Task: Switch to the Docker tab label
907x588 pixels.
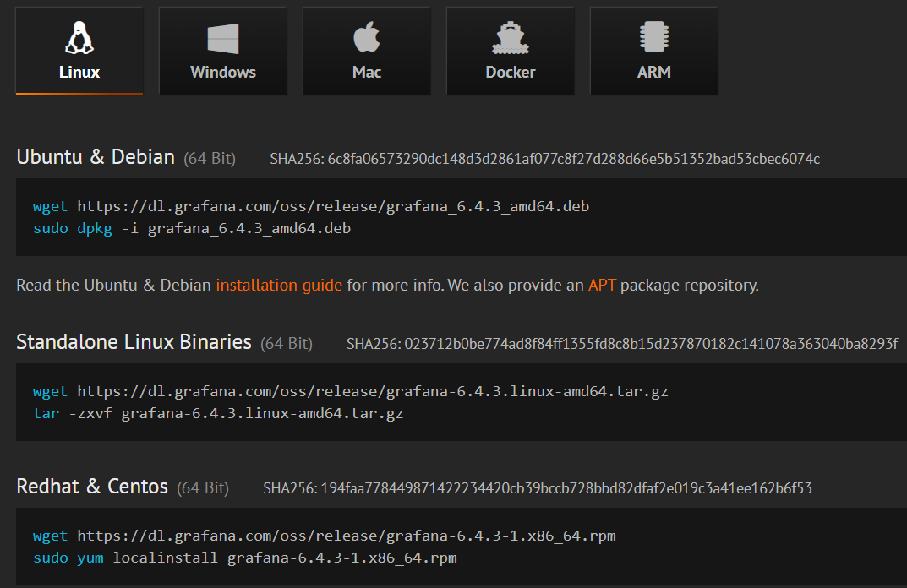Action: 511,73
